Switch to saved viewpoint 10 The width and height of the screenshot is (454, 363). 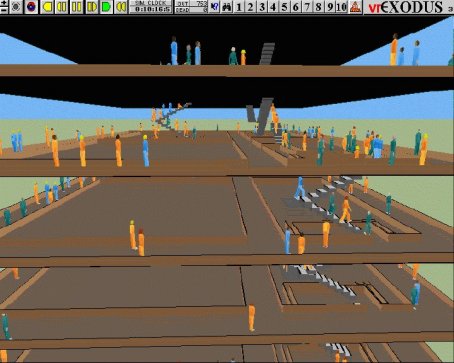pos(342,7)
